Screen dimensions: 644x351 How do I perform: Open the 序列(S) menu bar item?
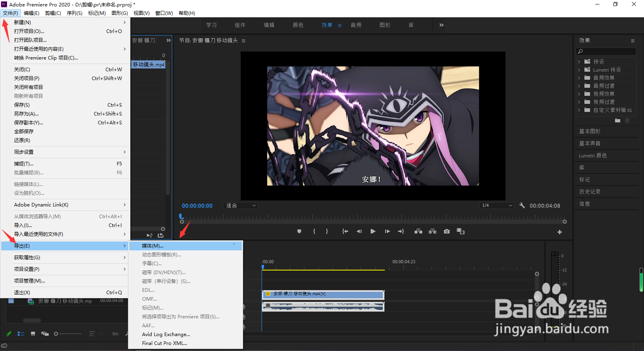tap(74, 13)
